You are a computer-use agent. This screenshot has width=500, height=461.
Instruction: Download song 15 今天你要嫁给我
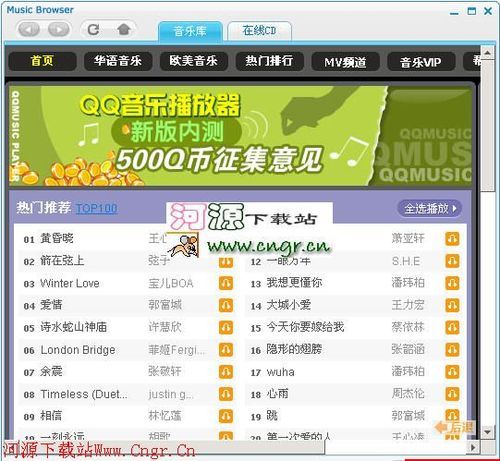[x=452, y=327]
